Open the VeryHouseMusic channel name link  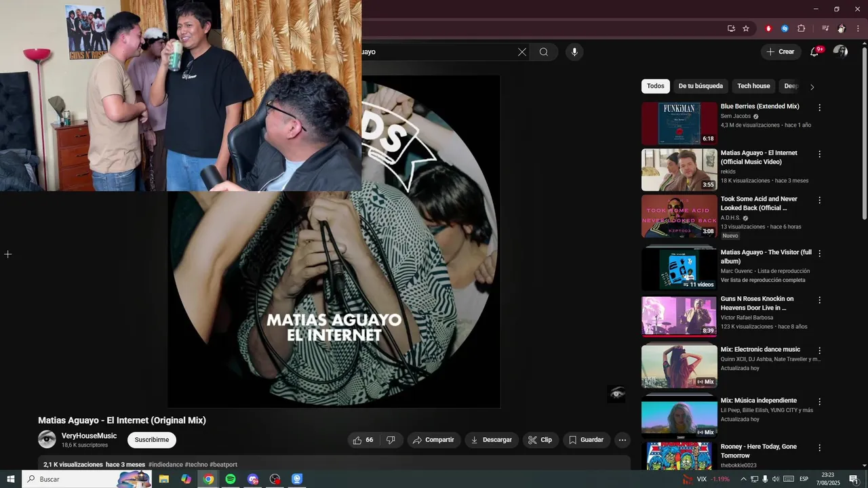coord(89,436)
